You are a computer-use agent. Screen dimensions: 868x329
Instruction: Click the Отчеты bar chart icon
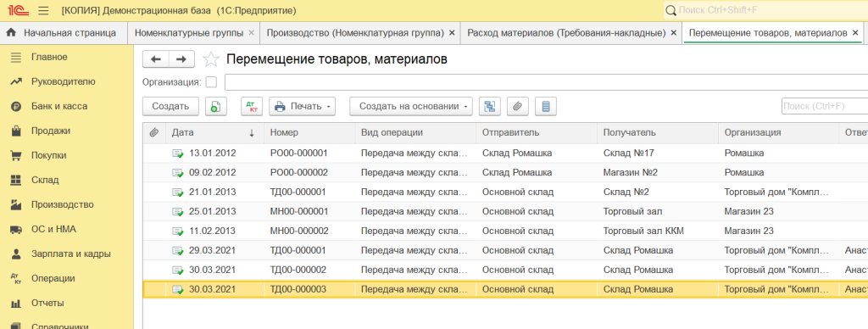tap(16, 304)
